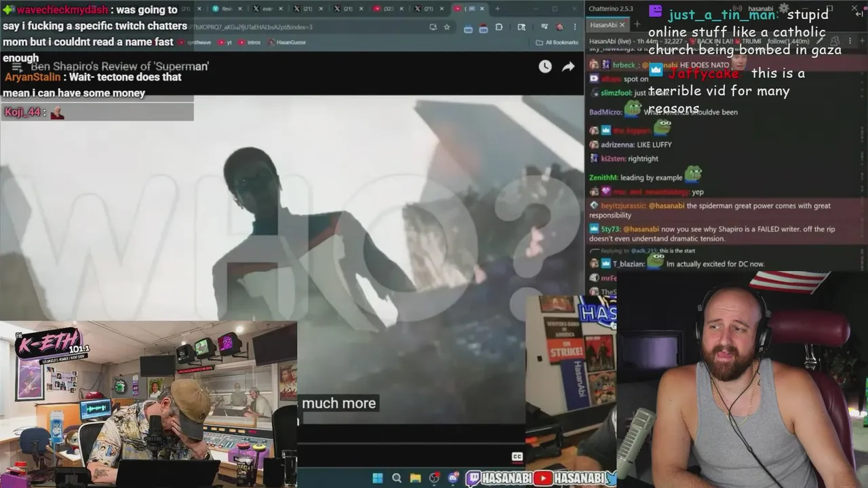Click username heyitzjurassic in chat

[623, 205]
